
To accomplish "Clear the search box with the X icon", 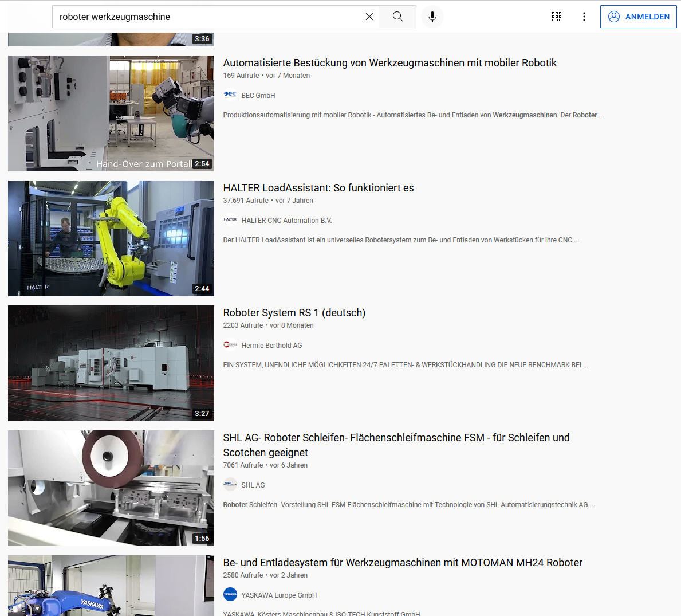I will pyautogui.click(x=369, y=17).
